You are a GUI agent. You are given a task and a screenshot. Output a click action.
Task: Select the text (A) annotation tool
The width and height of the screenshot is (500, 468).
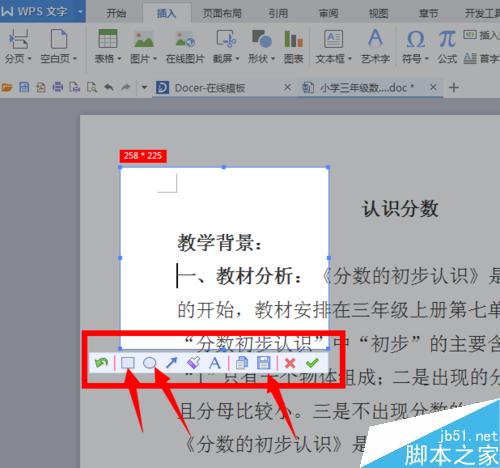215,363
